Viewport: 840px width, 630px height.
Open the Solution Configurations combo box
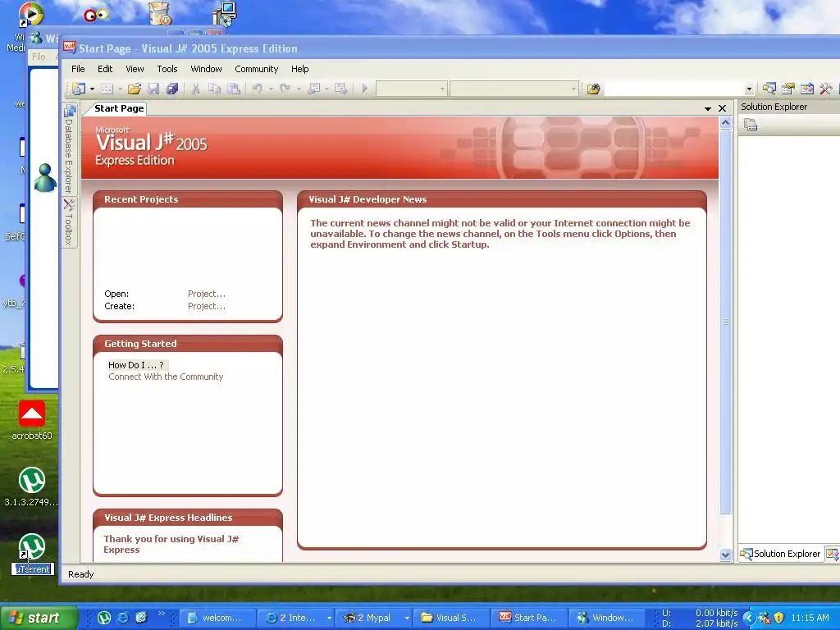[x=412, y=89]
